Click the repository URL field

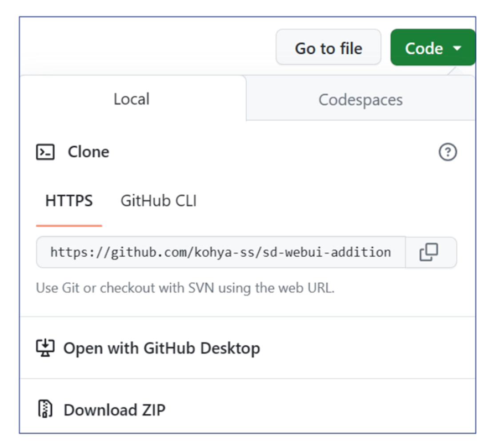pyautogui.click(x=221, y=252)
